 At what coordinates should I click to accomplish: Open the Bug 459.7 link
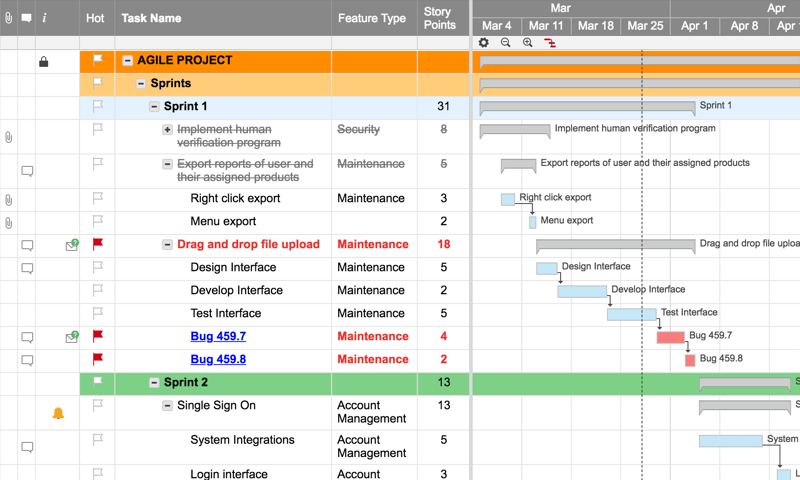click(218, 337)
